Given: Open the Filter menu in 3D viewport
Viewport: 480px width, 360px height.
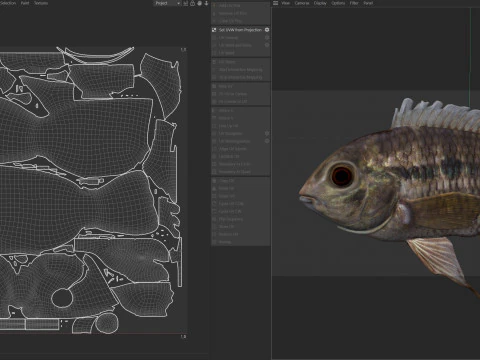Looking at the screenshot, I should coord(354,3).
